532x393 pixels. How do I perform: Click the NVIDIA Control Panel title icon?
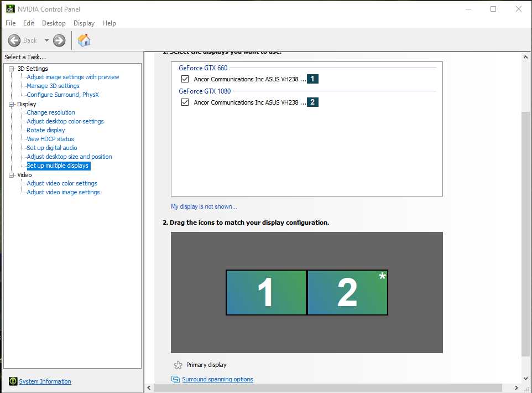pyautogui.click(x=11, y=9)
